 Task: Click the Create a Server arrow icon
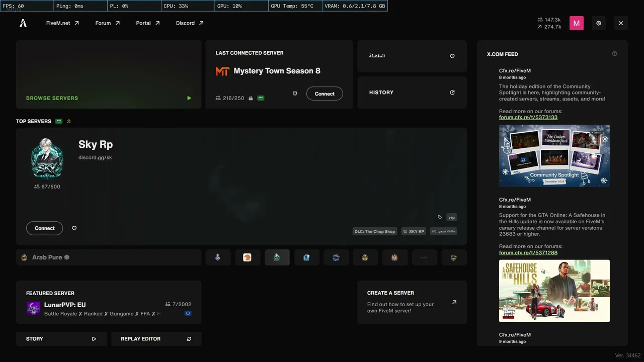(x=454, y=302)
